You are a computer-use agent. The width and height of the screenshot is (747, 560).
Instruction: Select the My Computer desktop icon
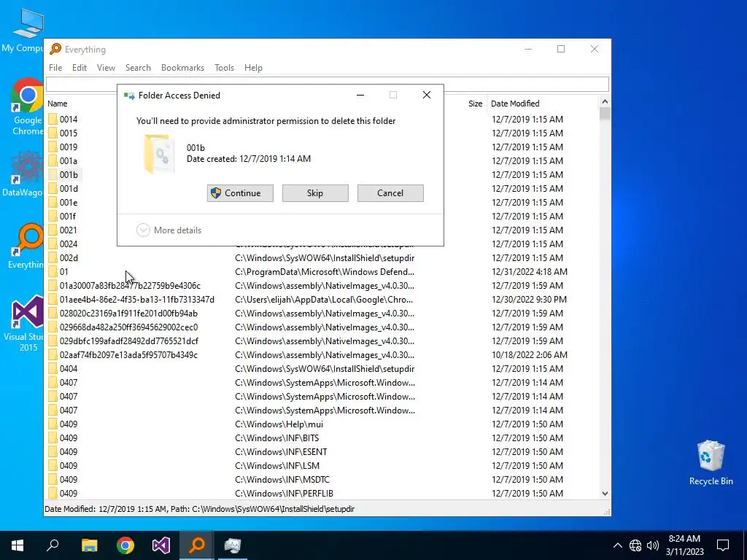pyautogui.click(x=23, y=30)
